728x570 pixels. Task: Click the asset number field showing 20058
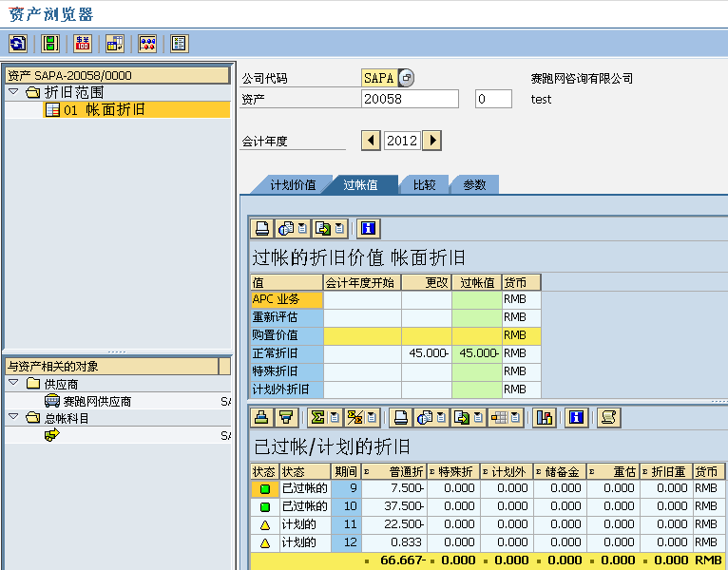[x=410, y=99]
